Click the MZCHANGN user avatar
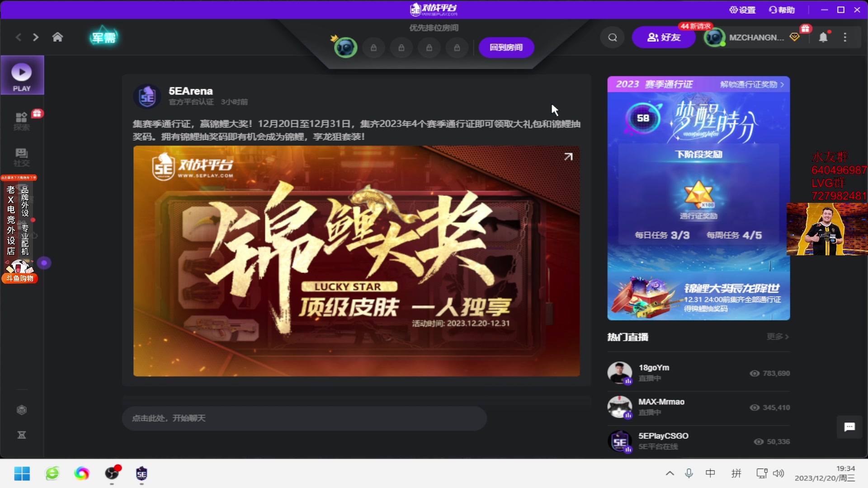This screenshot has height=488, width=868. [716, 37]
